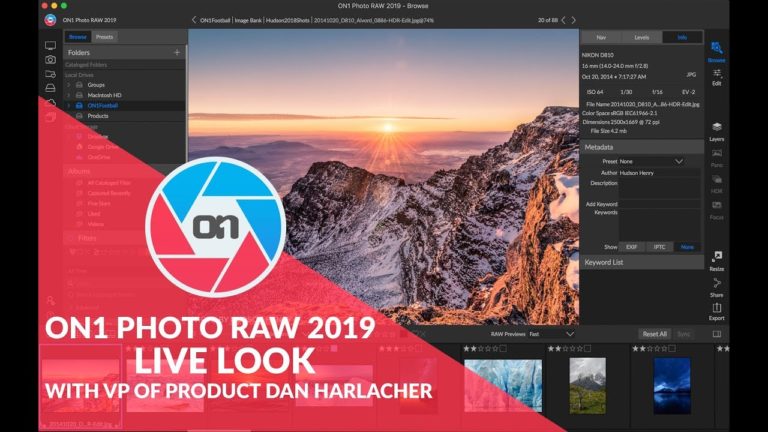Select the glacier ice thumbnail
Image resolution: width=768 pixels, height=432 pixels.
pyautogui.click(x=503, y=386)
